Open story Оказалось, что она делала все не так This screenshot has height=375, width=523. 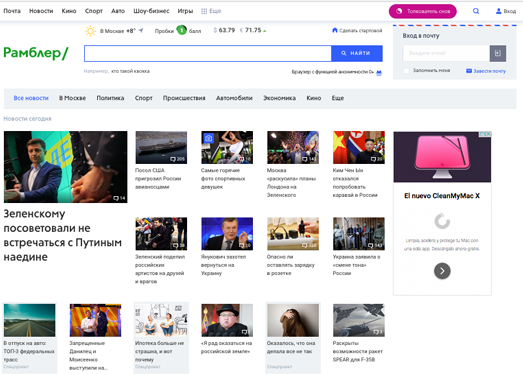(x=291, y=347)
